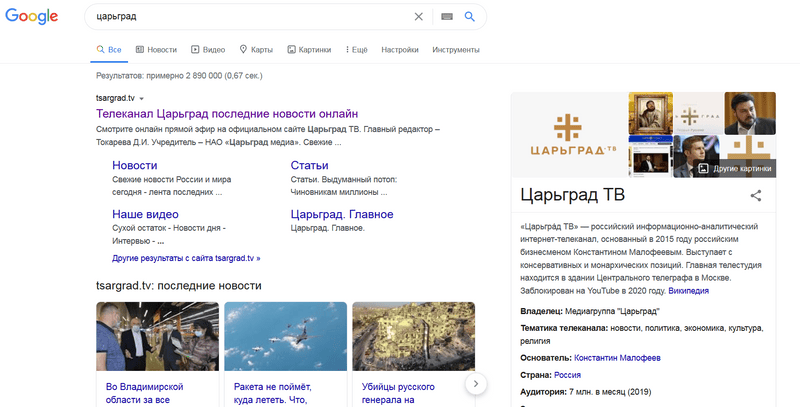This screenshot has height=407, width=800.
Task: Open the on-screen keyboard icon
Action: pos(446,16)
